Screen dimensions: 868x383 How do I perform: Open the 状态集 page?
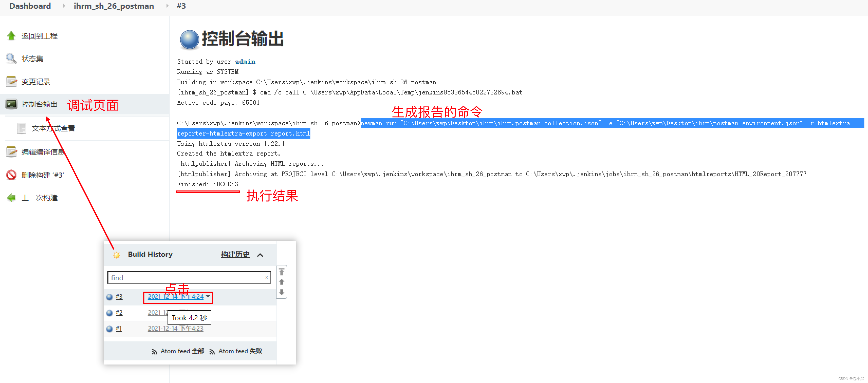(32, 59)
